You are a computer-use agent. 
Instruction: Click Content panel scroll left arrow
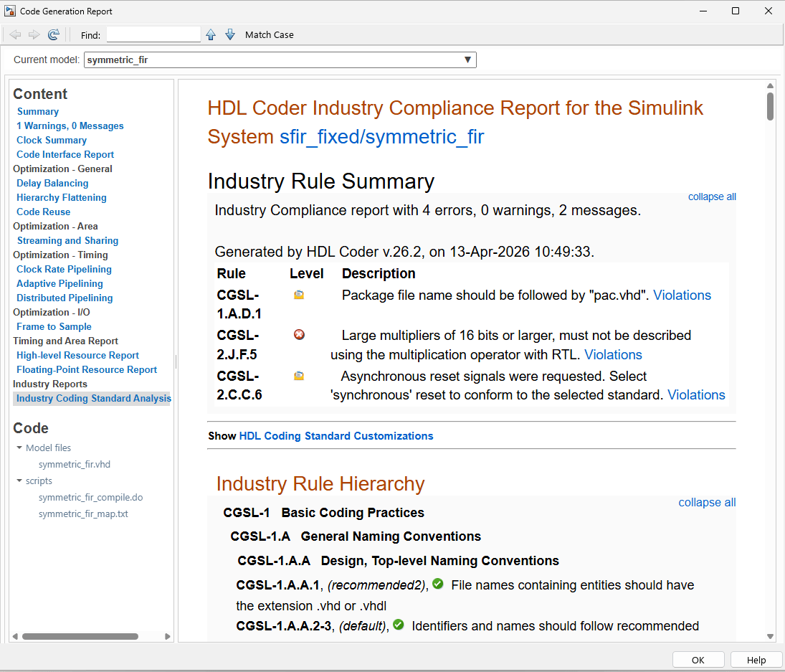click(15, 636)
